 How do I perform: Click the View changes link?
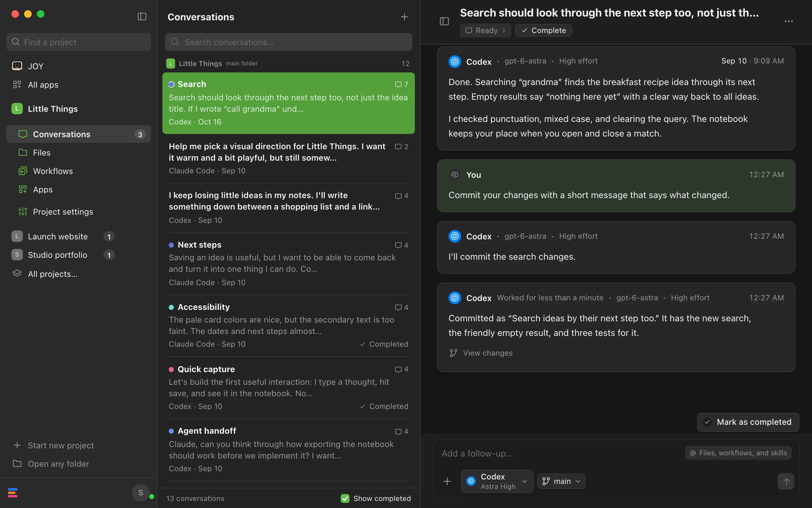488,353
